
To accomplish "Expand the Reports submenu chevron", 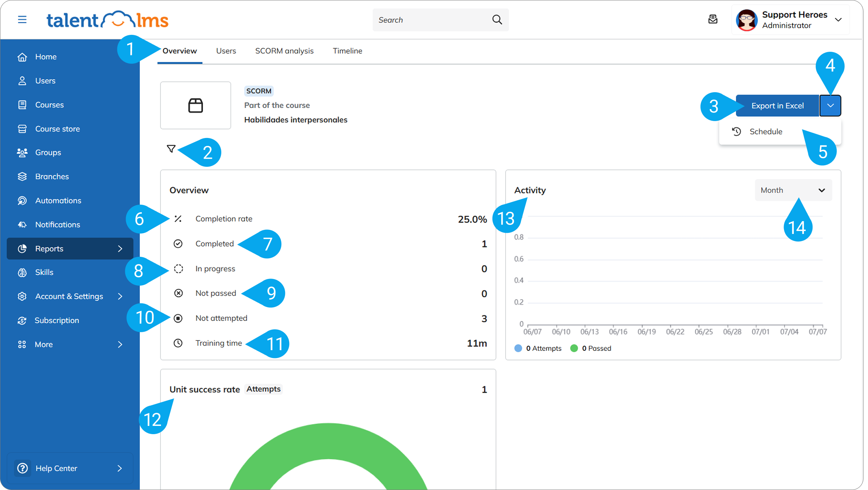I will click(x=120, y=249).
